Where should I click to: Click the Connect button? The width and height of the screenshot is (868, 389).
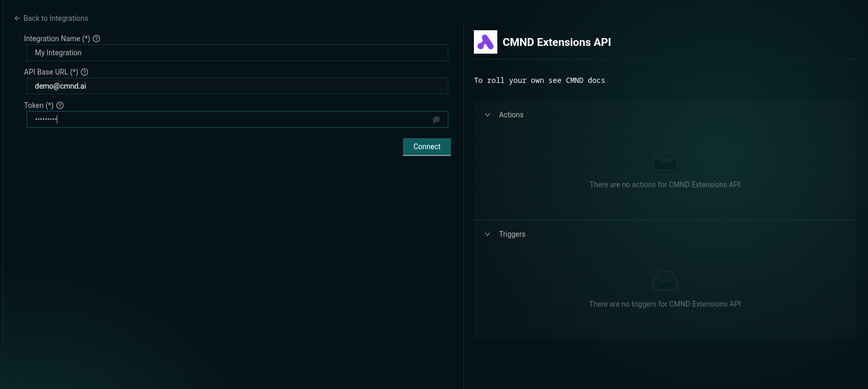tap(427, 147)
